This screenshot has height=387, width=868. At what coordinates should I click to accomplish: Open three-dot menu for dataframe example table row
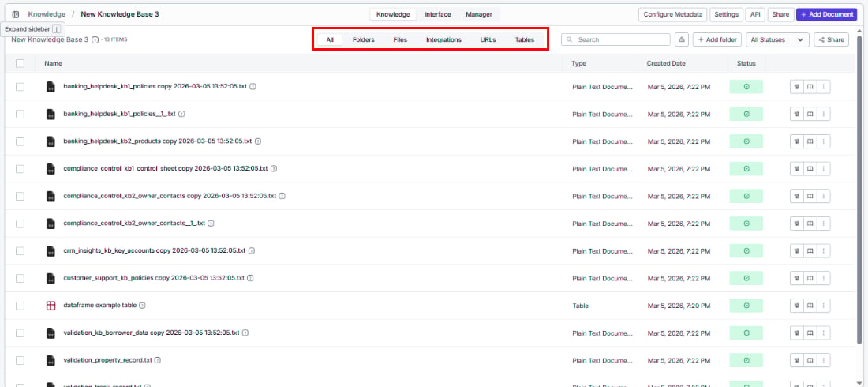[824, 306]
